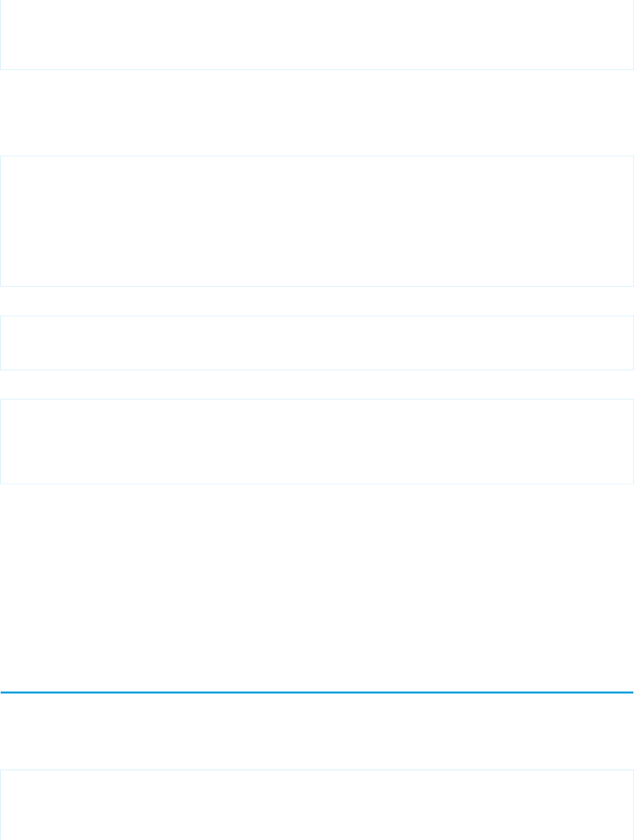Click blank area between first two boxes
This screenshot has width=634, height=840.
[x=317, y=113]
